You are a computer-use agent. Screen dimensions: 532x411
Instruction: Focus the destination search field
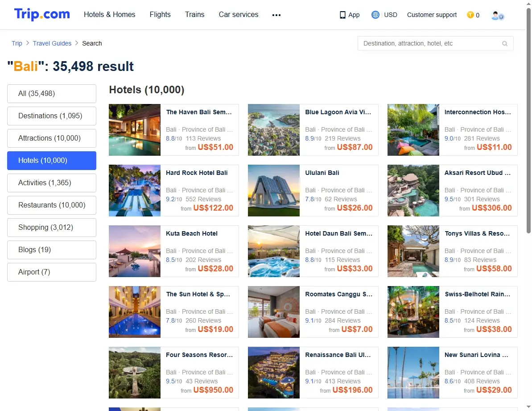click(435, 43)
